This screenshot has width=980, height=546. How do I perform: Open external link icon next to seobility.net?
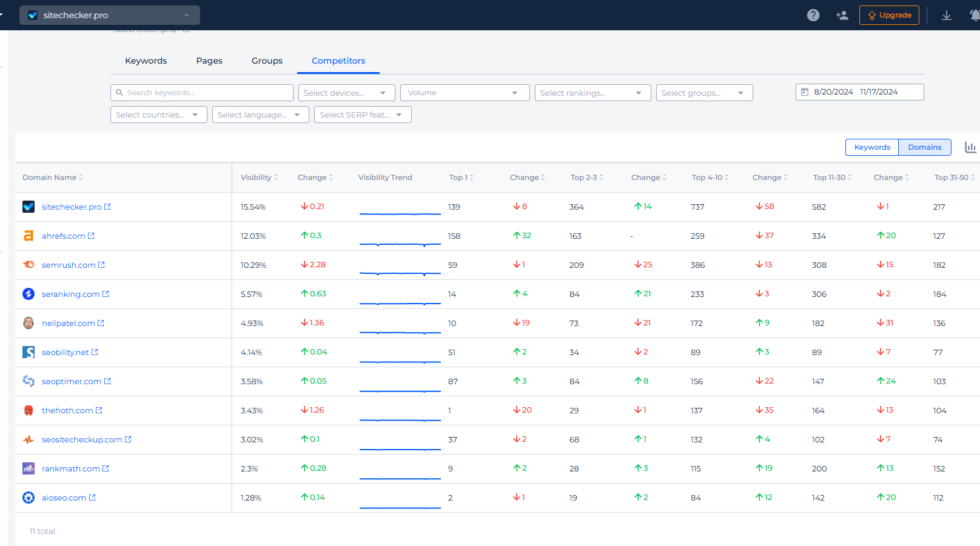[x=95, y=352]
